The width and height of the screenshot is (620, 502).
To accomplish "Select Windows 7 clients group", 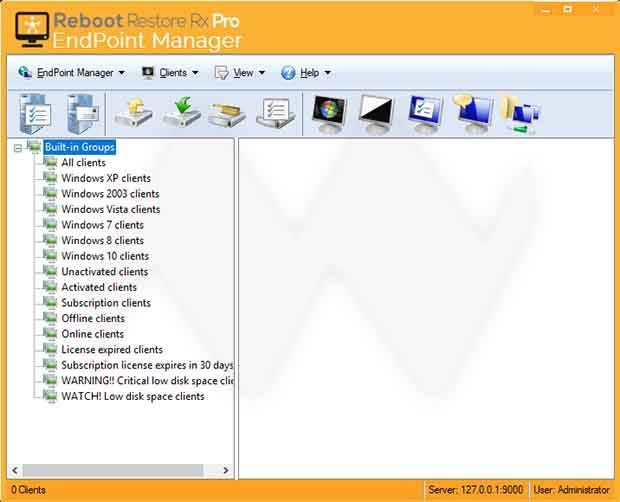I will click(x=102, y=225).
